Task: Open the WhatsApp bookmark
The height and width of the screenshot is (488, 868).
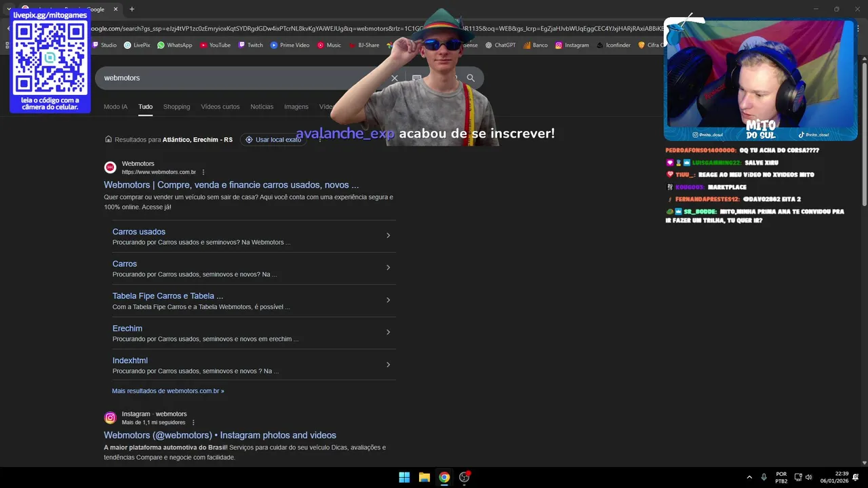Action: (174, 45)
